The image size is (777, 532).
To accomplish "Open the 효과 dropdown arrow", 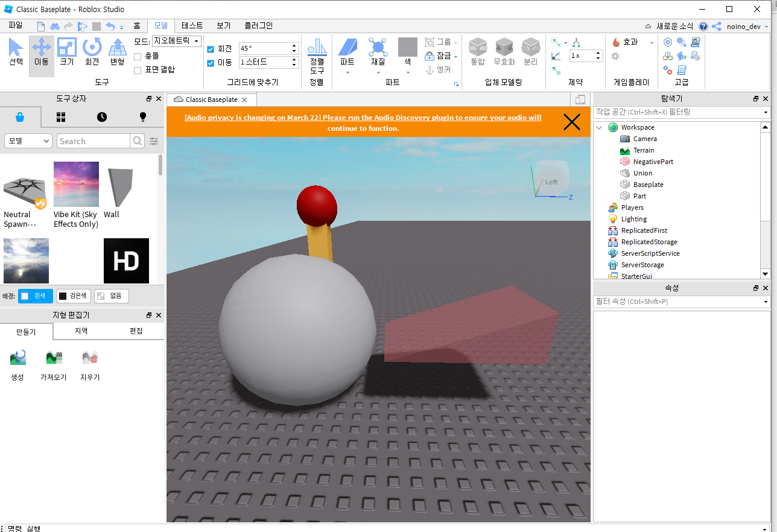I will [652, 43].
